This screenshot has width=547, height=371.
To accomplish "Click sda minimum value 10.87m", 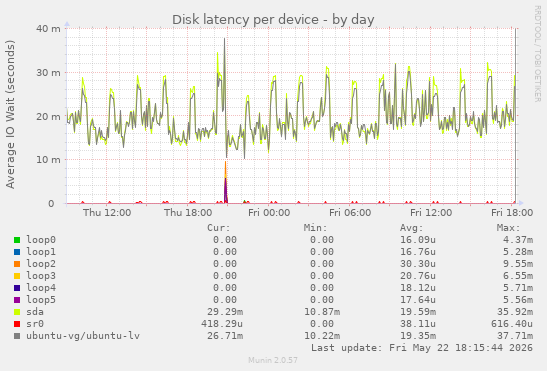I will pyautogui.click(x=322, y=312).
